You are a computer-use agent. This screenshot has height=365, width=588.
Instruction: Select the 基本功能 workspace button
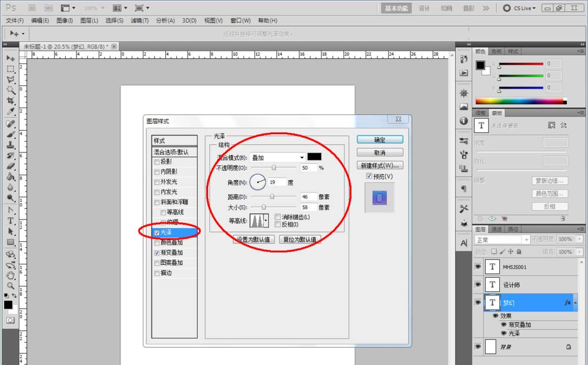[396, 8]
